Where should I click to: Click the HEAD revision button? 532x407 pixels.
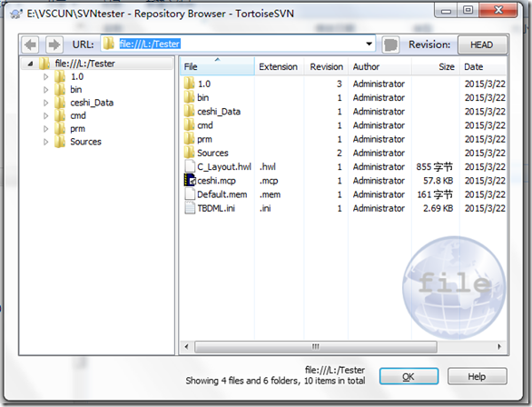(482, 45)
